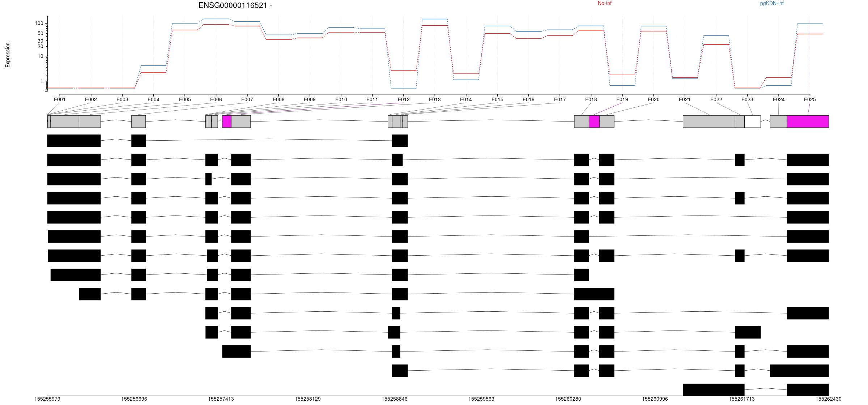Click y-axis tick value 30
The image size is (868, 405).
click(x=41, y=41)
